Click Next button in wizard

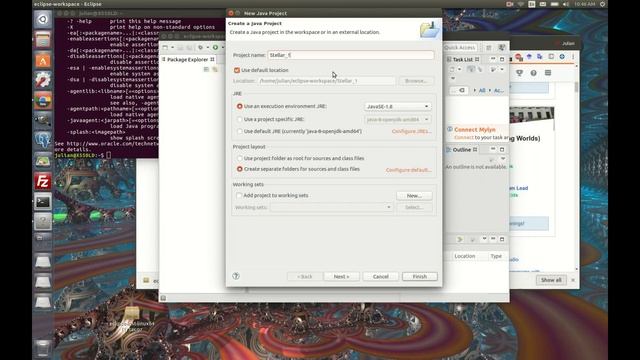342,277
